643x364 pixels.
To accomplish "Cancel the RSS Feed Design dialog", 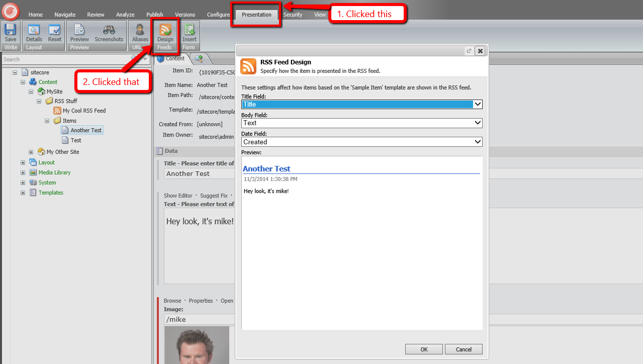I will 464,349.
